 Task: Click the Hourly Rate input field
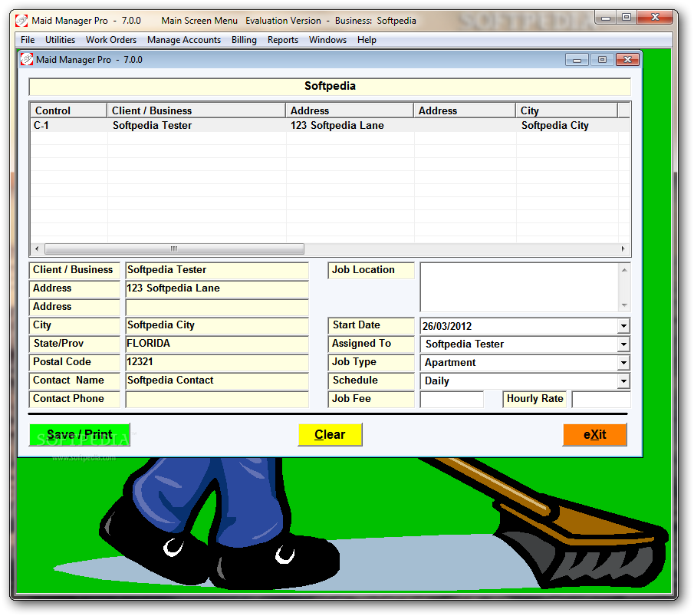601,399
